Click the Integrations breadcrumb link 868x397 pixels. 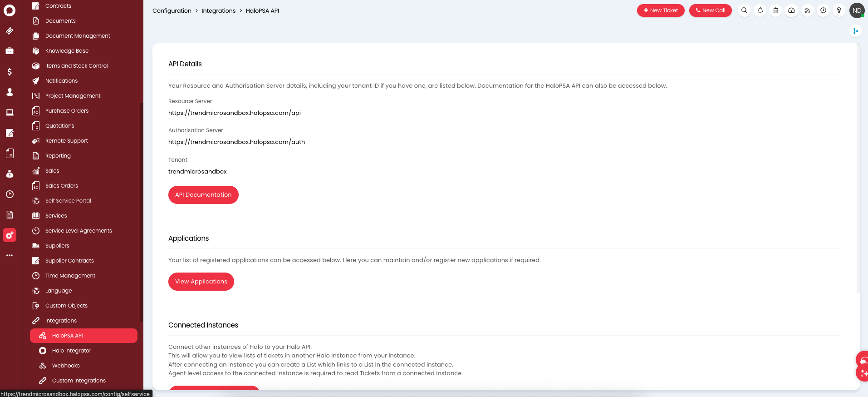point(218,11)
